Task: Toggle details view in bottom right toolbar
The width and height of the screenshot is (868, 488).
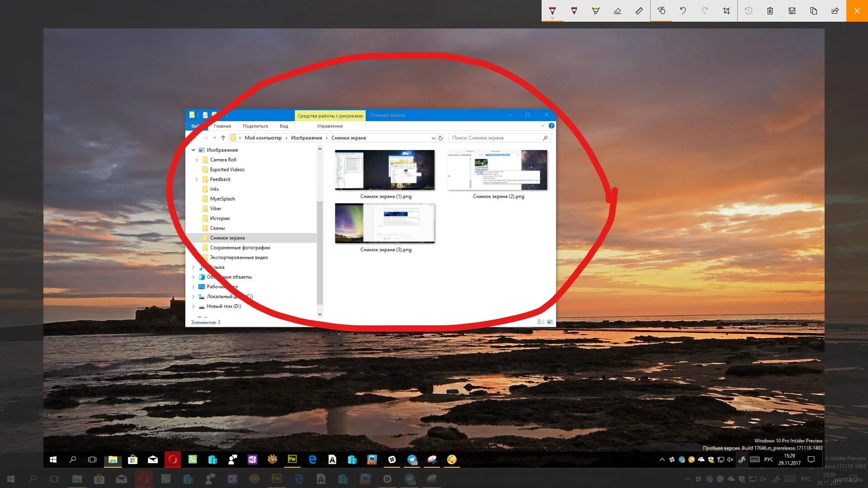Action: pyautogui.click(x=541, y=322)
